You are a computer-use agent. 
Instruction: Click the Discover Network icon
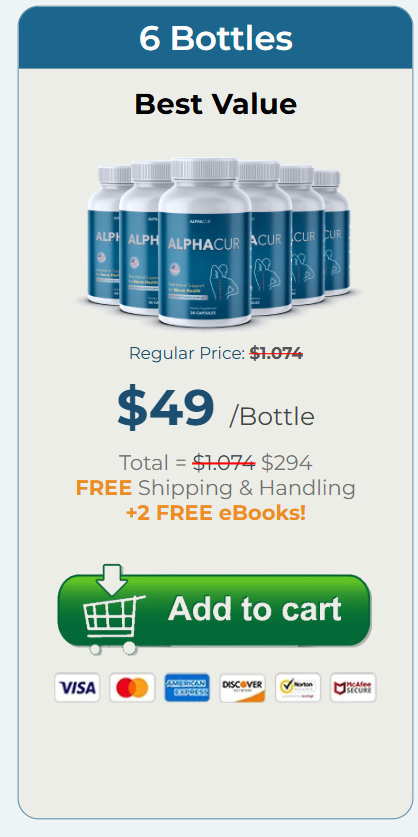(x=242, y=688)
